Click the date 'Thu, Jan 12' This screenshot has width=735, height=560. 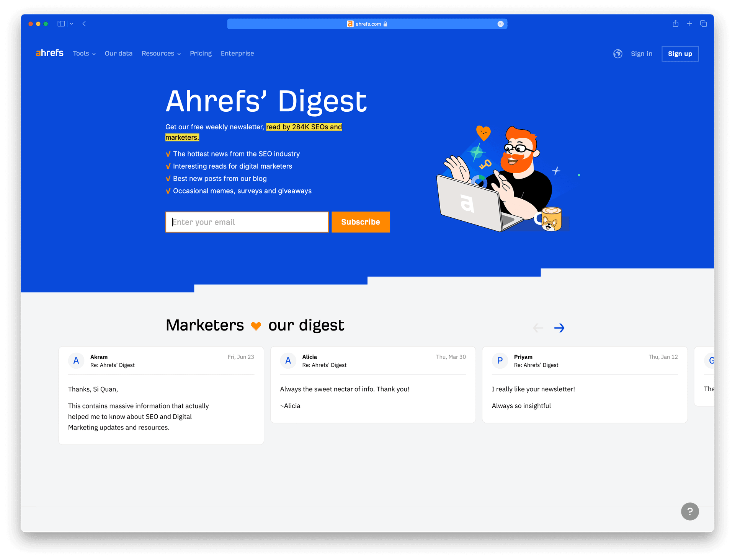[663, 357]
